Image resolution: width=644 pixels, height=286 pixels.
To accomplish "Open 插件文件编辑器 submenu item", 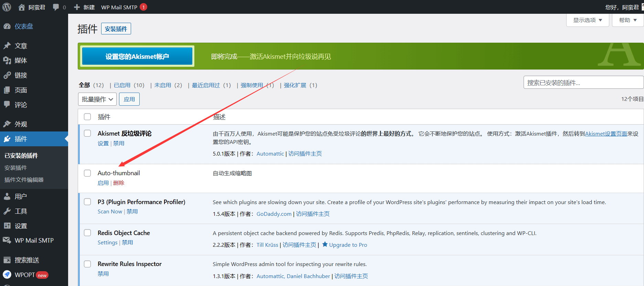I will (x=24, y=180).
